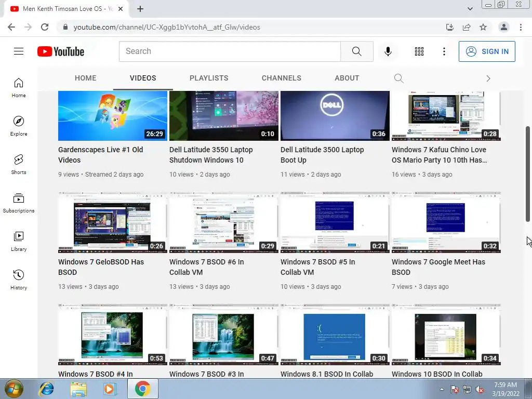Open Dell Latitude 3500 Boot Up title
532x399 pixels.
pyautogui.click(x=322, y=155)
